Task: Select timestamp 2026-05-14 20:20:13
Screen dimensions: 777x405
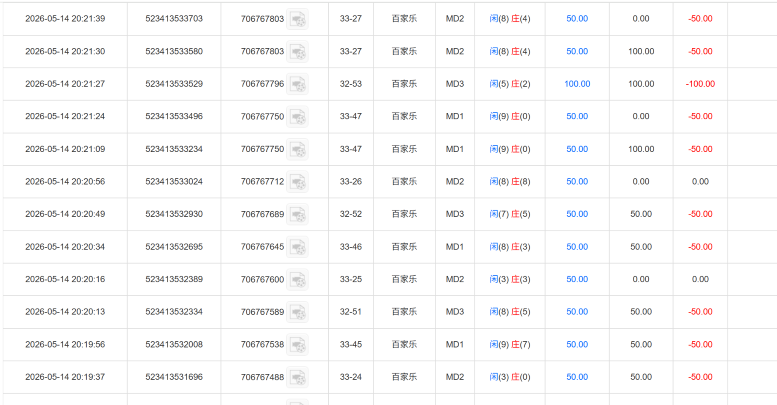Action: point(65,311)
